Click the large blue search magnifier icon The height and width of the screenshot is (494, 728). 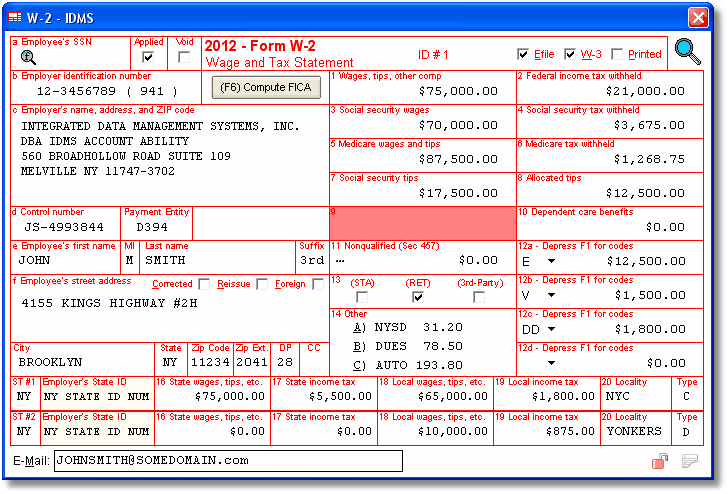click(x=688, y=52)
